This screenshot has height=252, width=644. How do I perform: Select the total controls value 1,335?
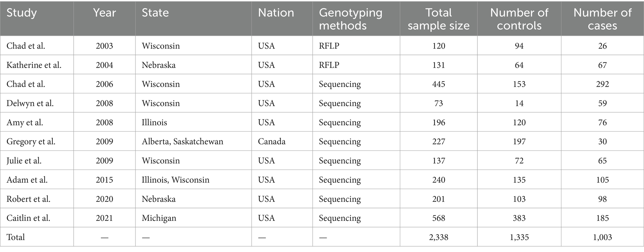[x=519, y=237]
